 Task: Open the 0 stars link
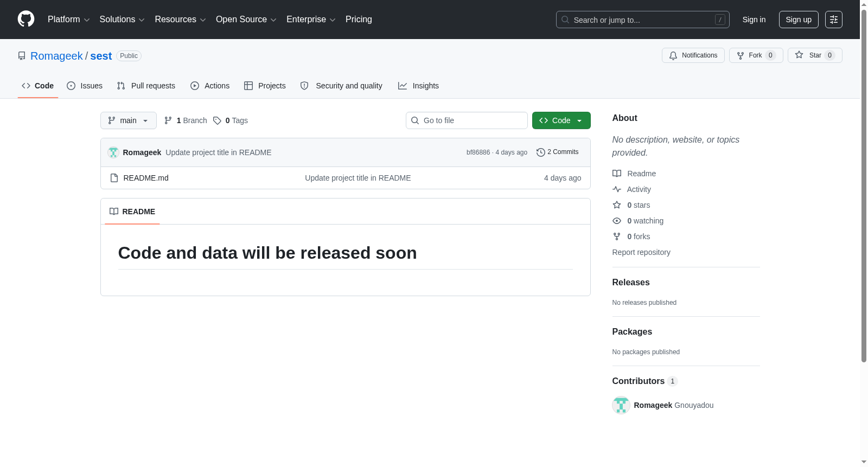(631, 205)
